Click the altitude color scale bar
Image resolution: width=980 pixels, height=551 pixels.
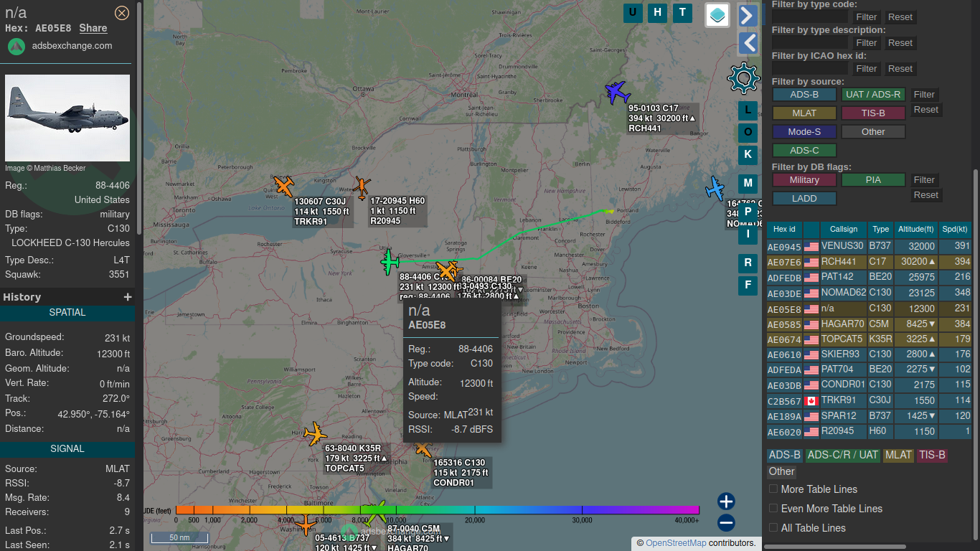[437, 510]
